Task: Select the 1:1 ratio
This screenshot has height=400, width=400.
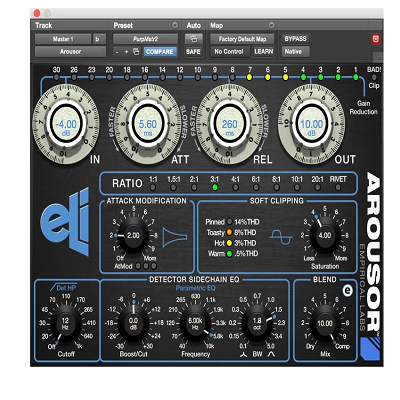Action: [x=153, y=188]
